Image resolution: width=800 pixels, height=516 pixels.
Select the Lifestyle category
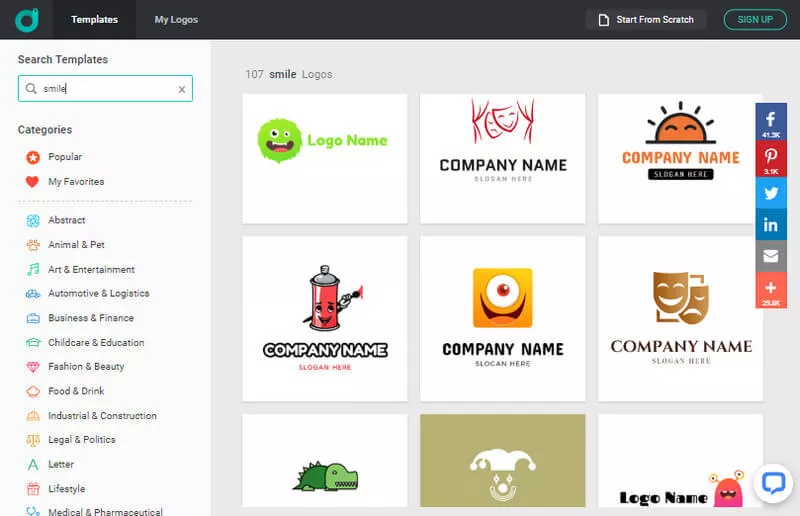click(x=66, y=489)
